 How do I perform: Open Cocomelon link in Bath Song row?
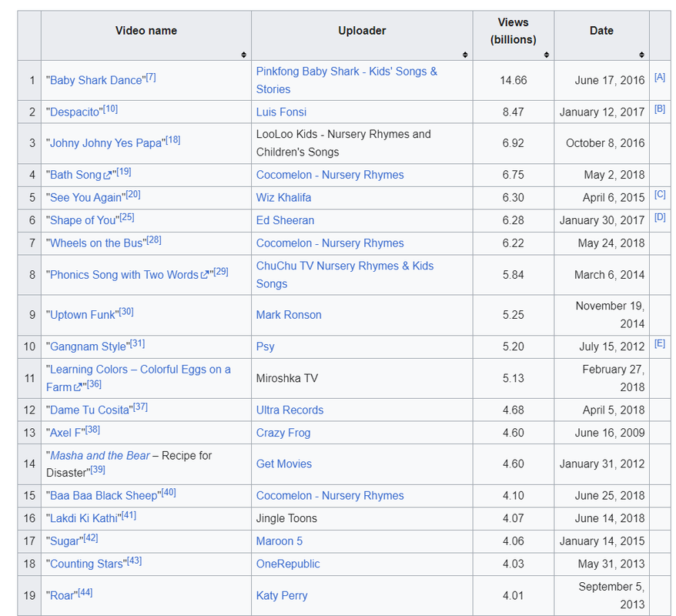pyautogui.click(x=330, y=175)
